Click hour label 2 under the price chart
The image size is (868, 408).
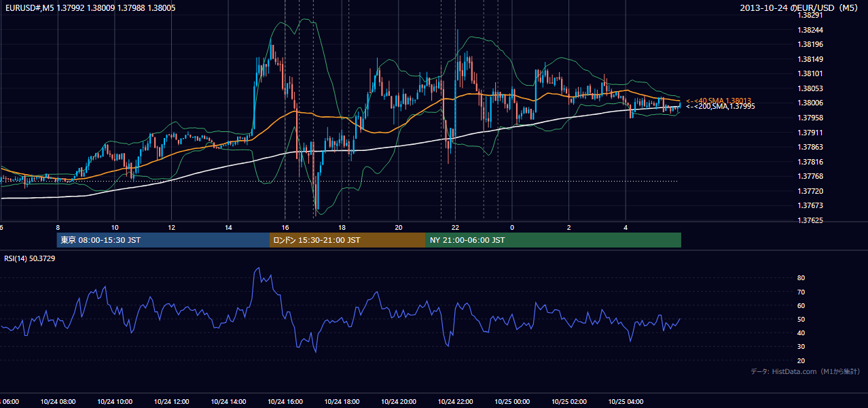point(569,227)
